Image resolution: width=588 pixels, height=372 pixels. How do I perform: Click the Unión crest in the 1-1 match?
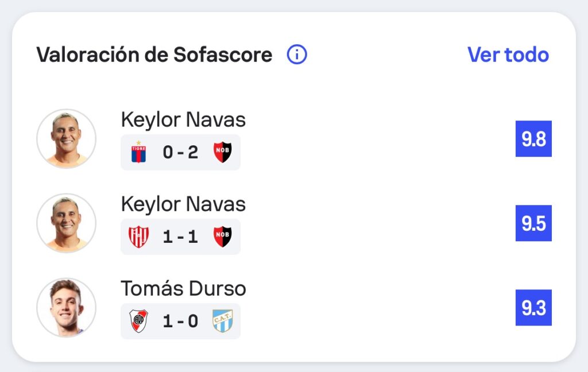pyautogui.click(x=138, y=237)
